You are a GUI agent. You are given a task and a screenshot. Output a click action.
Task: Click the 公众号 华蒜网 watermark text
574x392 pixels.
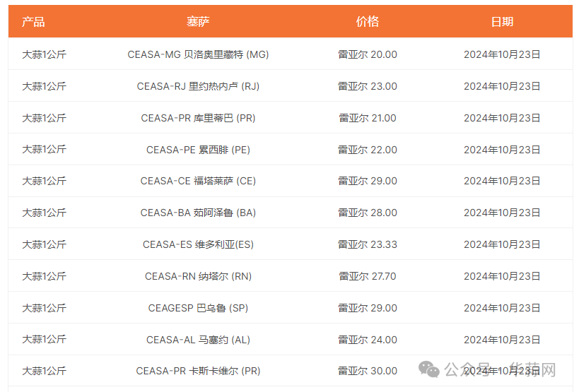click(500, 369)
